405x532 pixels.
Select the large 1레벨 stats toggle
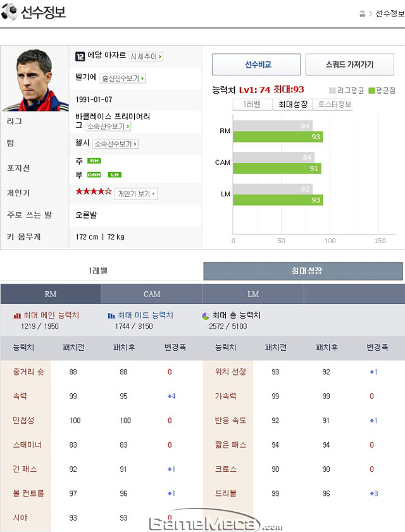pos(98,271)
